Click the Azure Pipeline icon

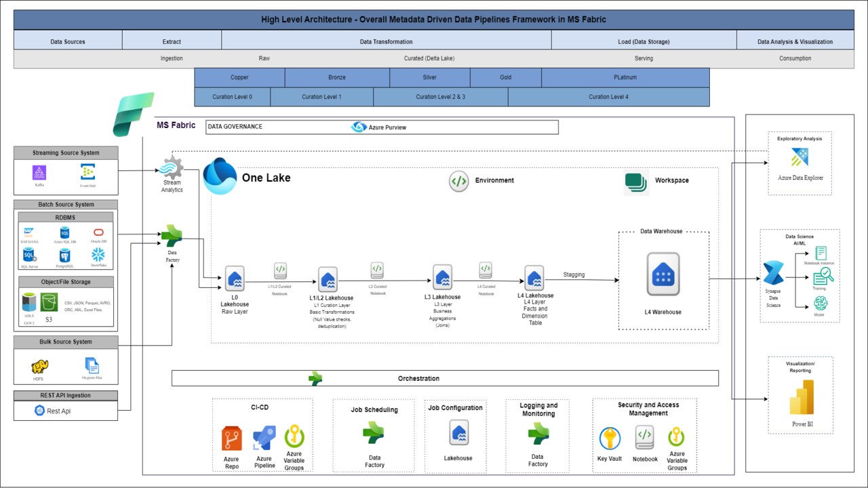(264, 439)
